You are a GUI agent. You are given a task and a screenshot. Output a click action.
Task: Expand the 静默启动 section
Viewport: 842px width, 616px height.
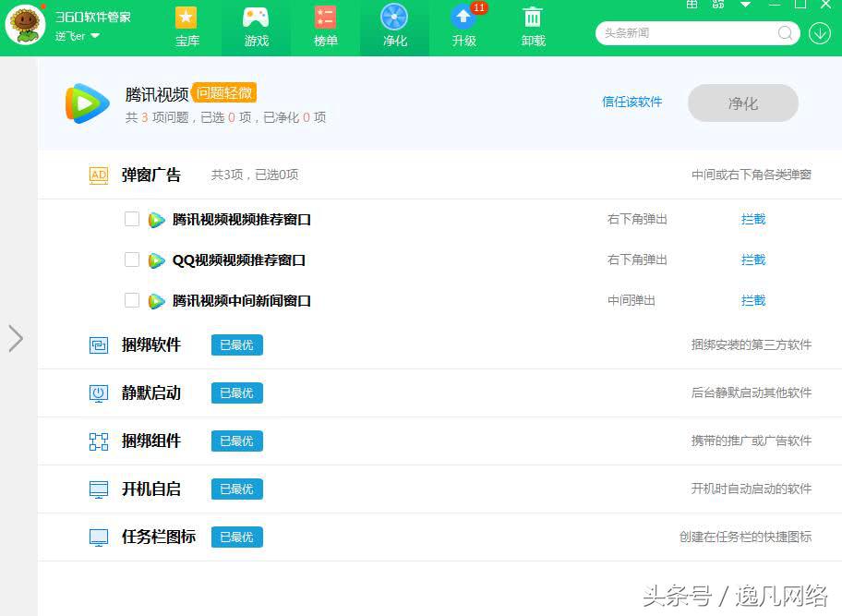439,393
